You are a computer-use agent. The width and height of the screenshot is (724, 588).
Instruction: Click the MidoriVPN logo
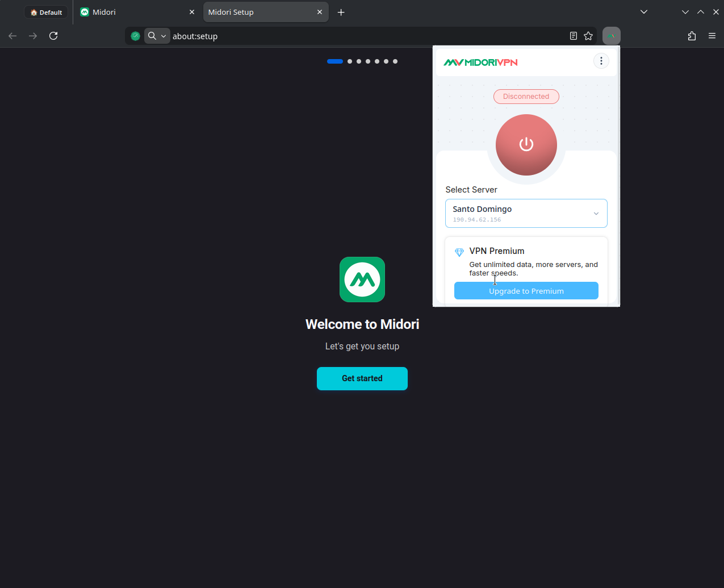[480, 62]
